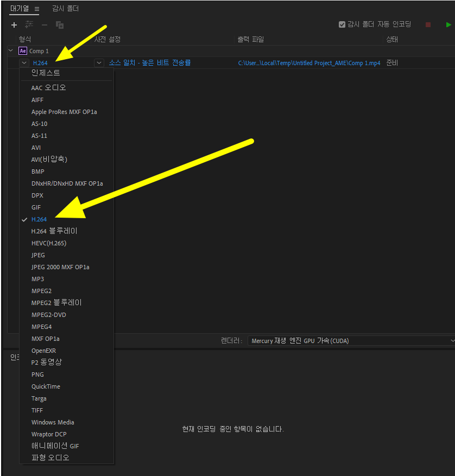
Task: Select the GIF format entry
Action: point(67,207)
